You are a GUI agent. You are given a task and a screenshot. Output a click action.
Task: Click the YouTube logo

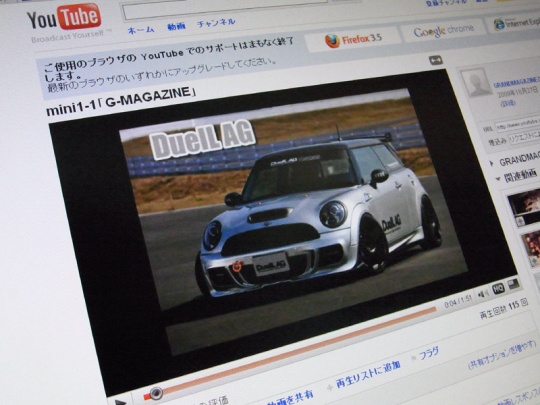click(x=64, y=17)
